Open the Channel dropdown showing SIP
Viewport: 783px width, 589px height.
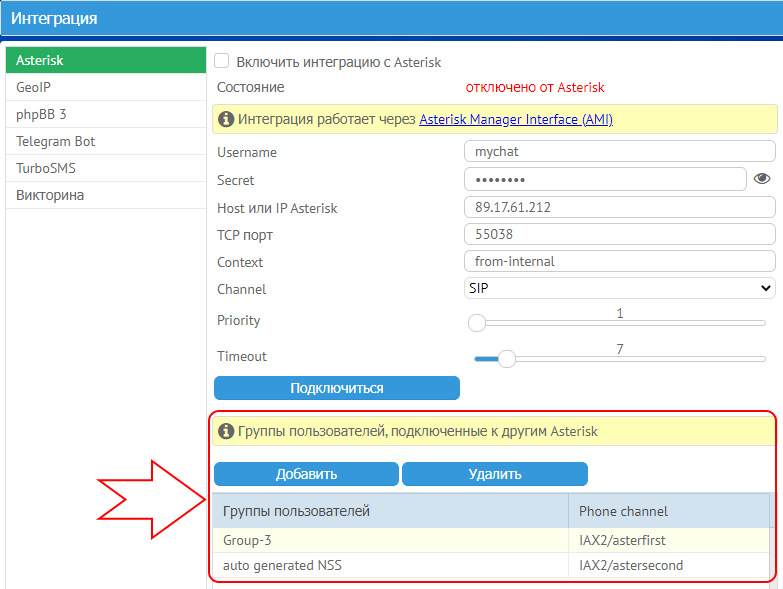(x=619, y=289)
